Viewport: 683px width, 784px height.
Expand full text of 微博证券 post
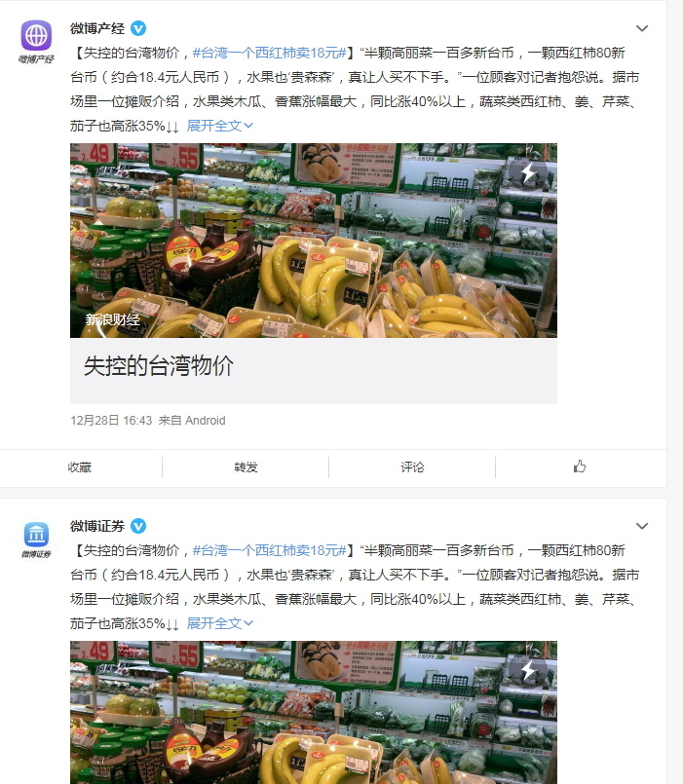(219, 623)
